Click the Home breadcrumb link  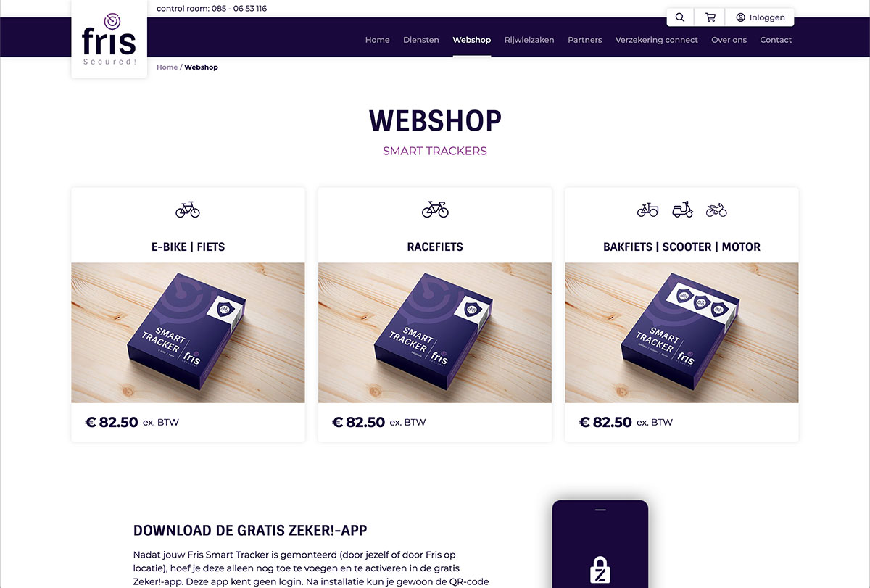point(167,67)
